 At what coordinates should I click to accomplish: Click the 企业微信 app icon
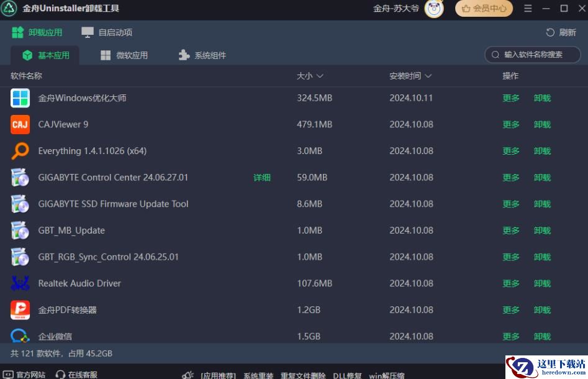click(x=20, y=336)
